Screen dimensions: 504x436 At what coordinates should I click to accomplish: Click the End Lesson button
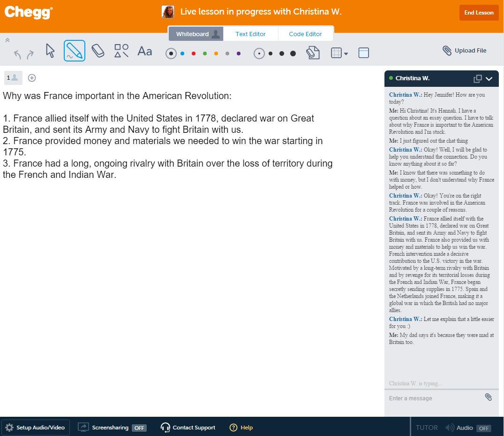point(479,13)
